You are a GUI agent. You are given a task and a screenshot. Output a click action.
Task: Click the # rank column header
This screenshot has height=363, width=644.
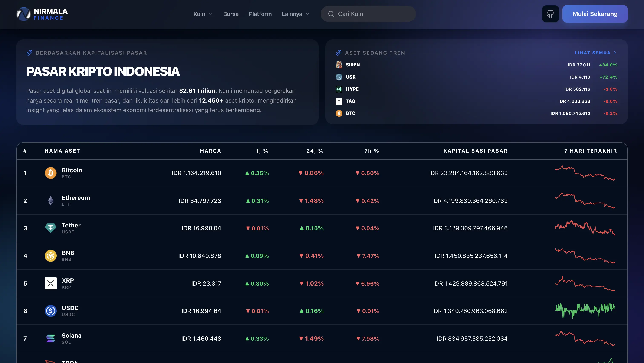click(x=25, y=151)
